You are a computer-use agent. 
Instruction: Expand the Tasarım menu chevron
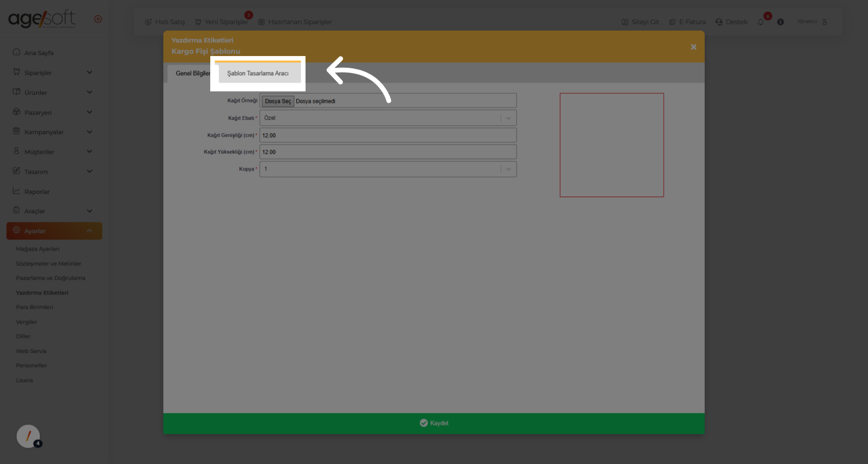pyautogui.click(x=90, y=171)
